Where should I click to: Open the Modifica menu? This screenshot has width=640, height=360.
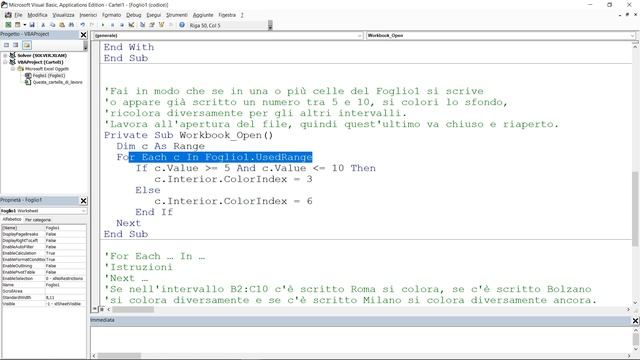[37, 15]
